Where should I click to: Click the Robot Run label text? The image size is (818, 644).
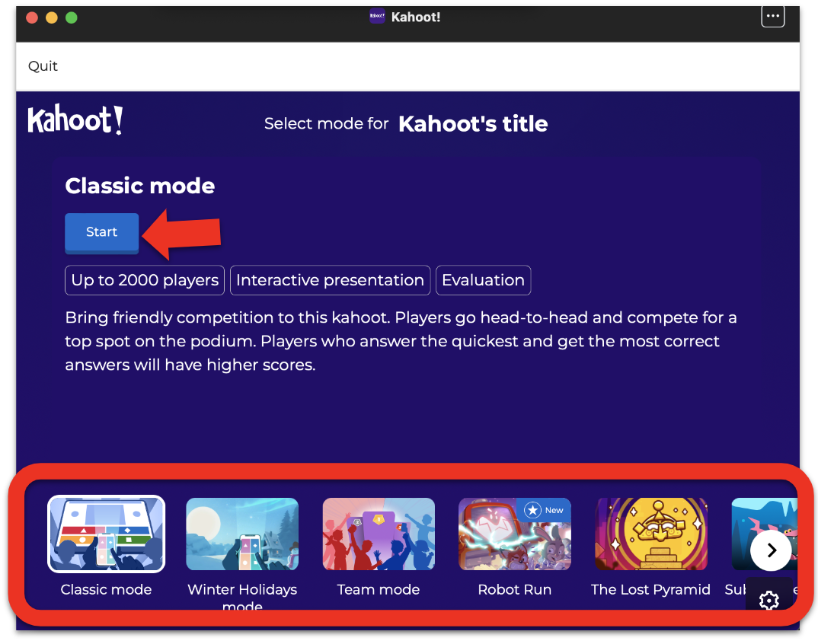tap(515, 590)
